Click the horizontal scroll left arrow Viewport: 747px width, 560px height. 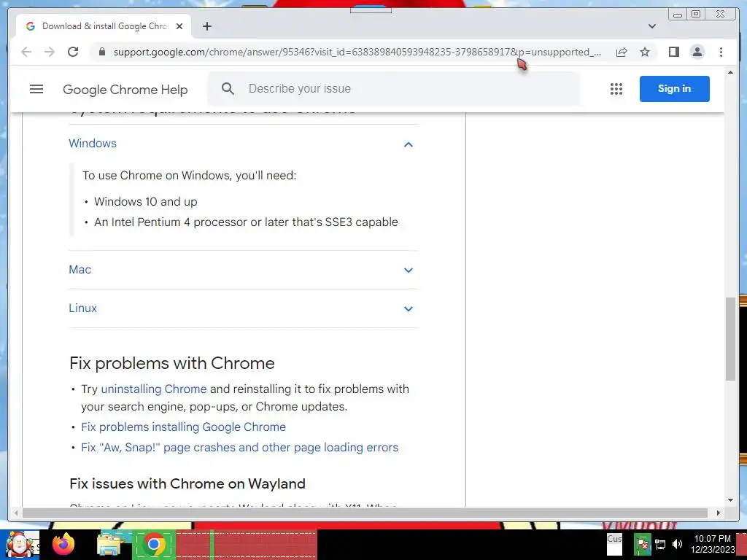(16, 513)
